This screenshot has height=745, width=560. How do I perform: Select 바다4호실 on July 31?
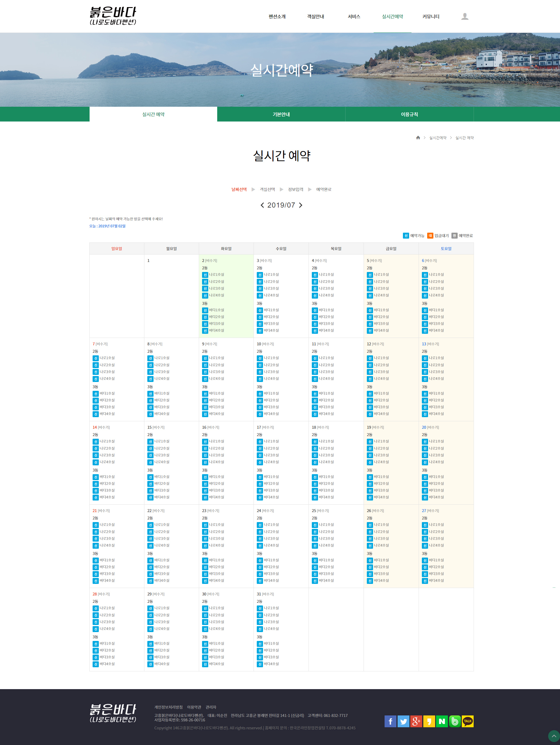tap(268, 664)
